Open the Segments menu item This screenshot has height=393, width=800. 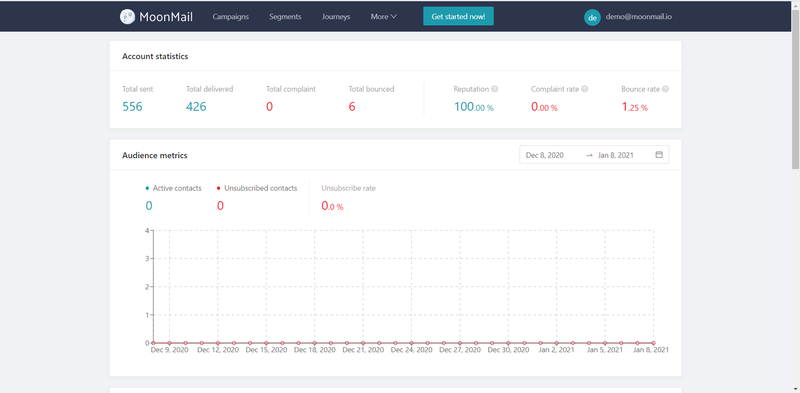pyautogui.click(x=285, y=16)
